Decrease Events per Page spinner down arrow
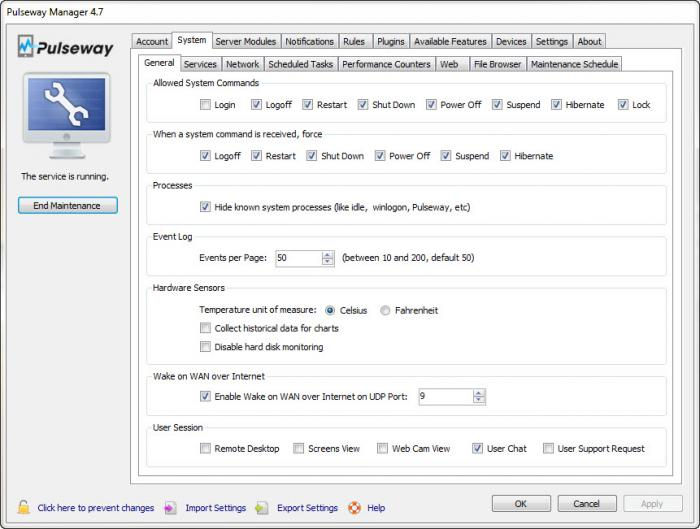The image size is (700, 529). [328, 261]
